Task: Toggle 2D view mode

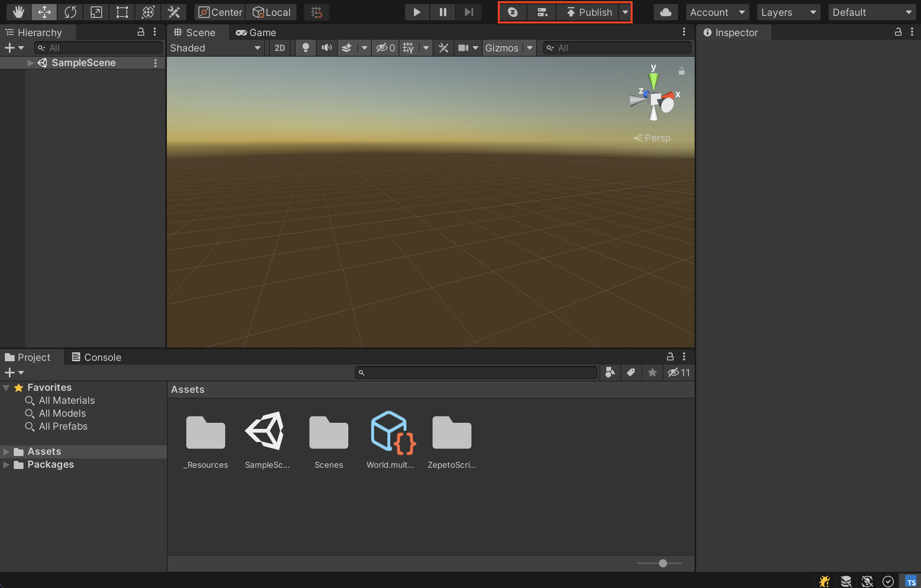Action: pos(279,48)
